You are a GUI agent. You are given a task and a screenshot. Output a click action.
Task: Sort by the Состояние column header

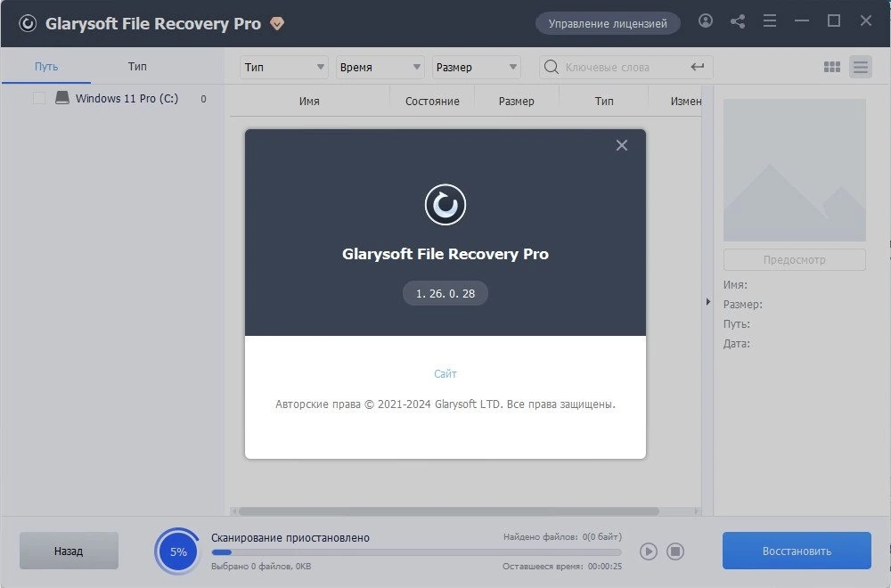coord(432,102)
